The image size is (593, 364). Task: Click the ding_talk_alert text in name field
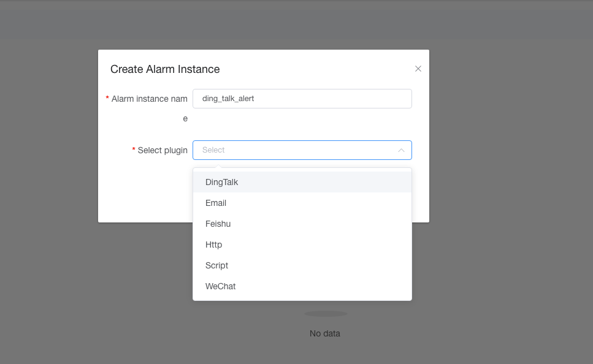[x=228, y=99]
